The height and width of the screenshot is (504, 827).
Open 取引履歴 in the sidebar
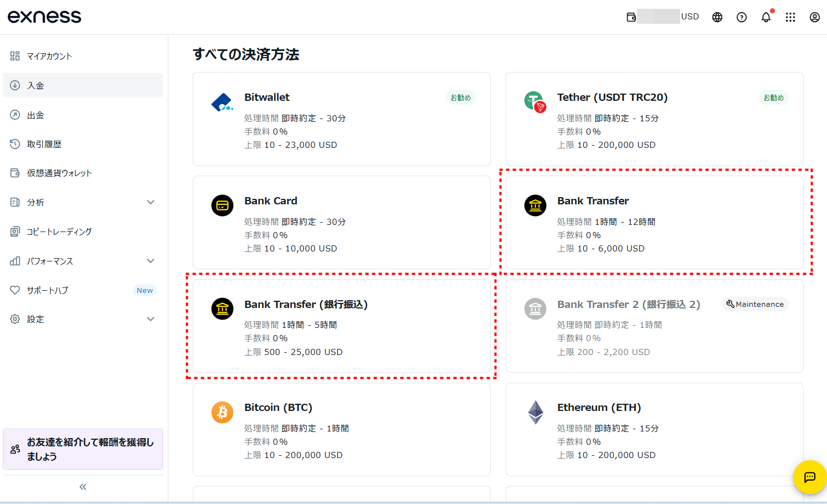(x=83, y=144)
